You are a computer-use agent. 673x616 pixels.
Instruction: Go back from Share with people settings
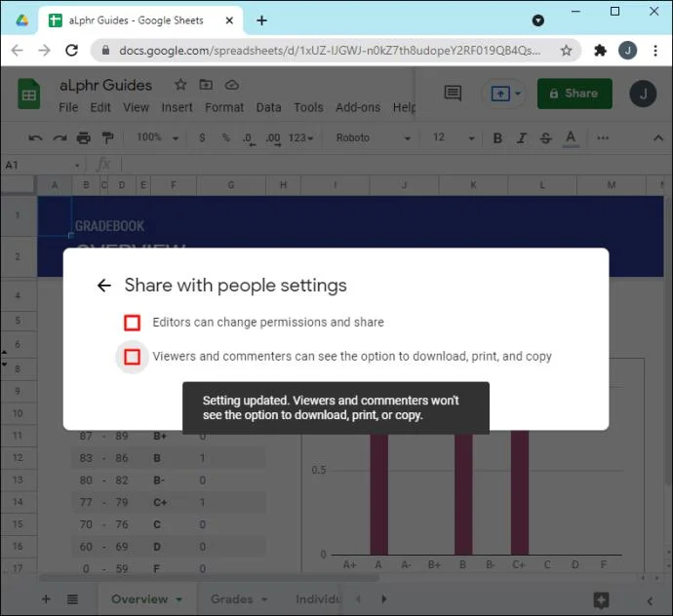[104, 286]
